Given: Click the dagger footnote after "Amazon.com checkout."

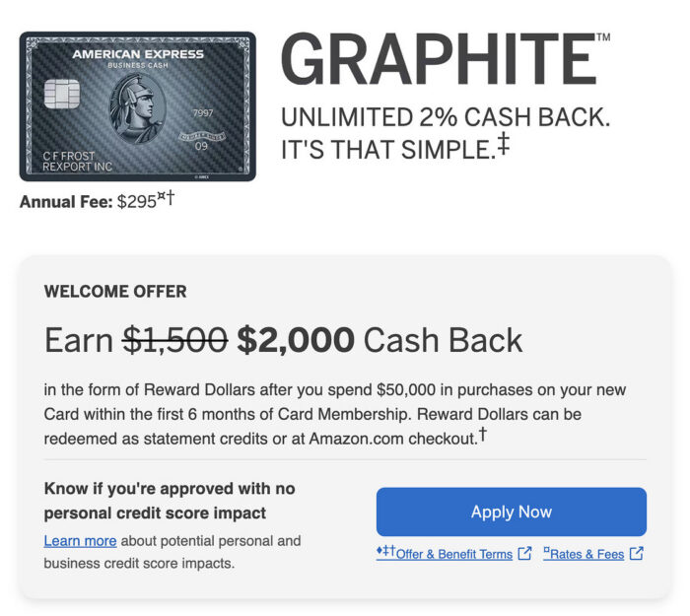Looking at the screenshot, I should pyautogui.click(x=482, y=434).
